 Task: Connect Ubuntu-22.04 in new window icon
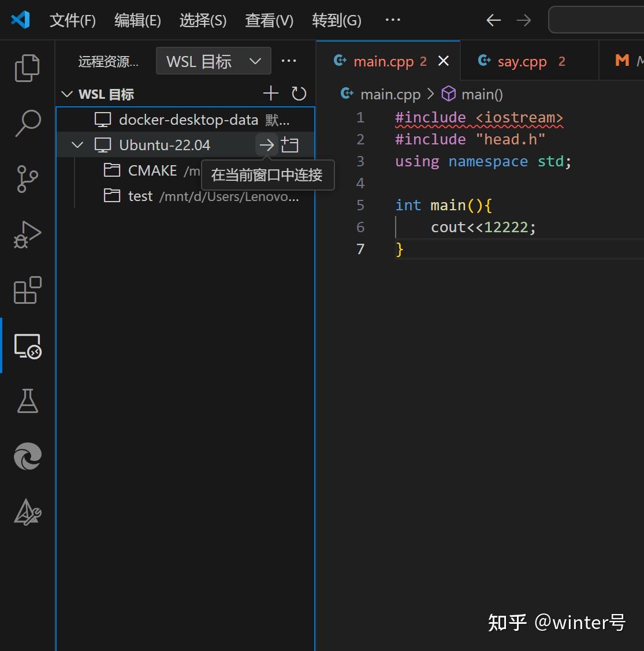[289, 145]
